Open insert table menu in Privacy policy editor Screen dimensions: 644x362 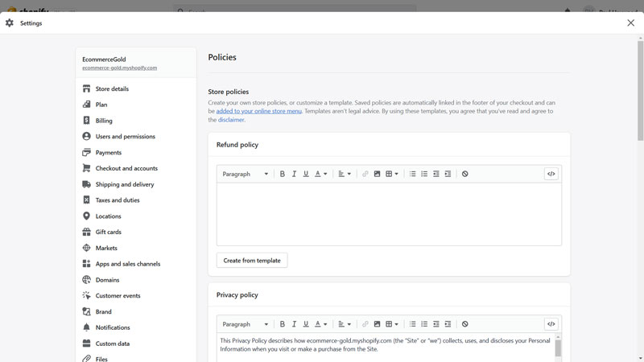[x=392, y=324]
